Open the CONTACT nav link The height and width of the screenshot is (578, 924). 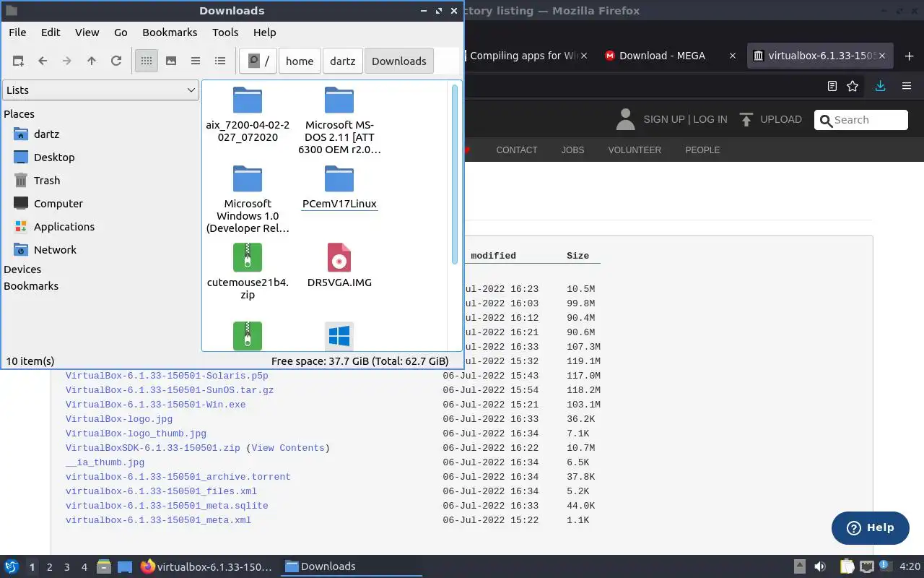tap(517, 150)
